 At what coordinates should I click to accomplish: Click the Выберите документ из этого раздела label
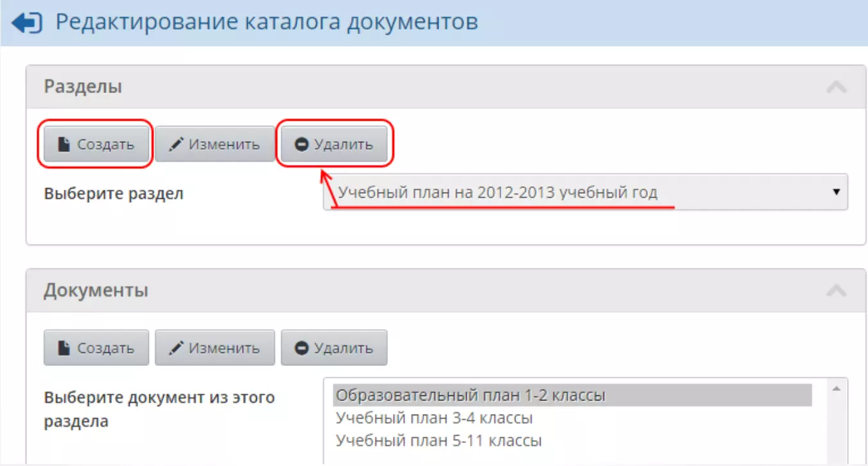[159, 410]
